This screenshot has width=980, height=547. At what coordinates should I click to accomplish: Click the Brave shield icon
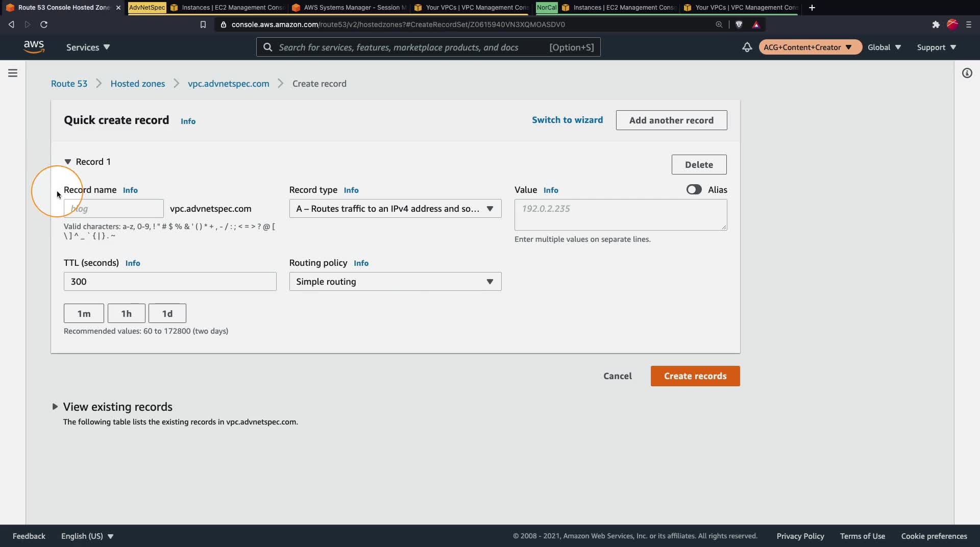pos(739,24)
